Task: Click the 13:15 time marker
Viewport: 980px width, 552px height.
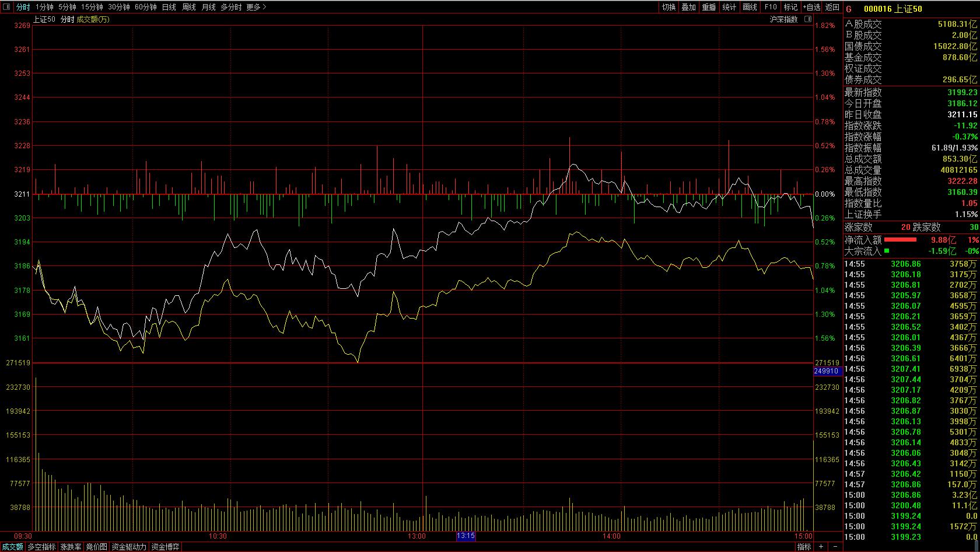Action: point(466,536)
